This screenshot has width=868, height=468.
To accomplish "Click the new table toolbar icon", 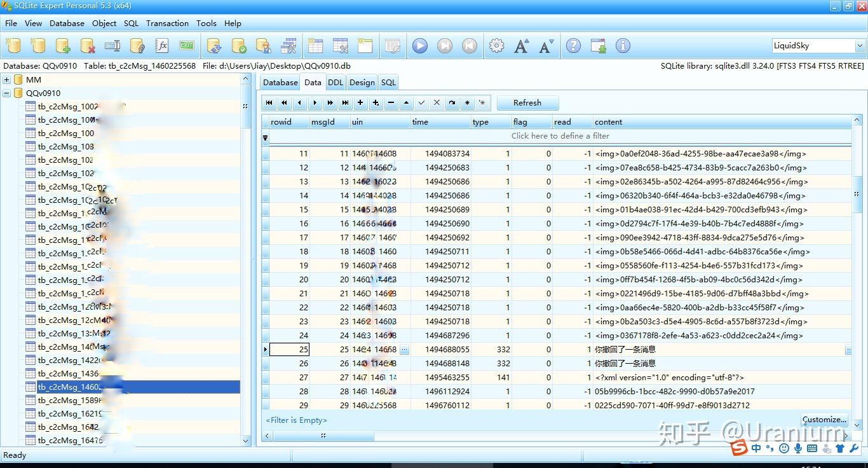I will click(x=315, y=46).
